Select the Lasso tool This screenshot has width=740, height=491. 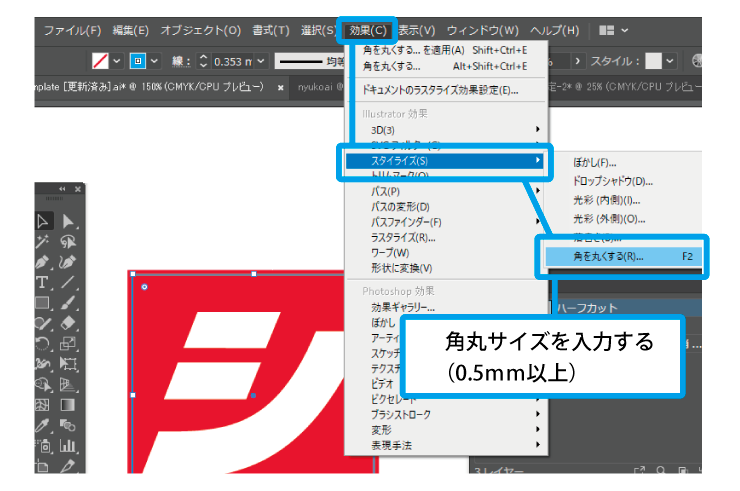point(68,242)
